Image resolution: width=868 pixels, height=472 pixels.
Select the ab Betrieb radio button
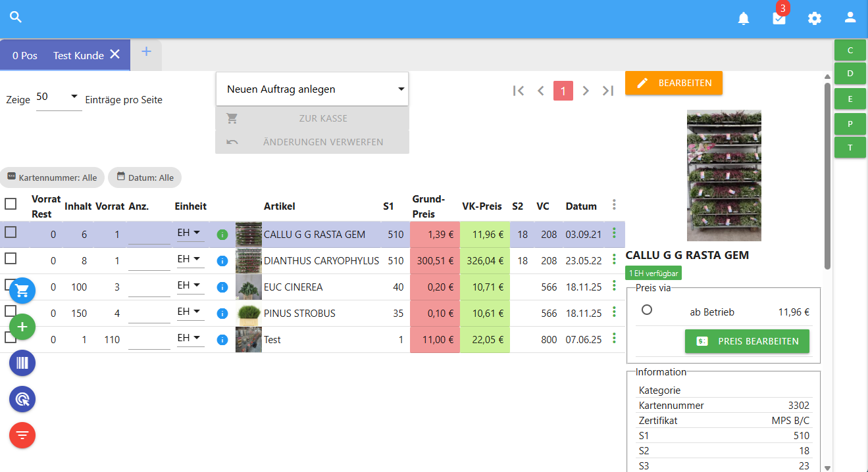tap(647, 310)
